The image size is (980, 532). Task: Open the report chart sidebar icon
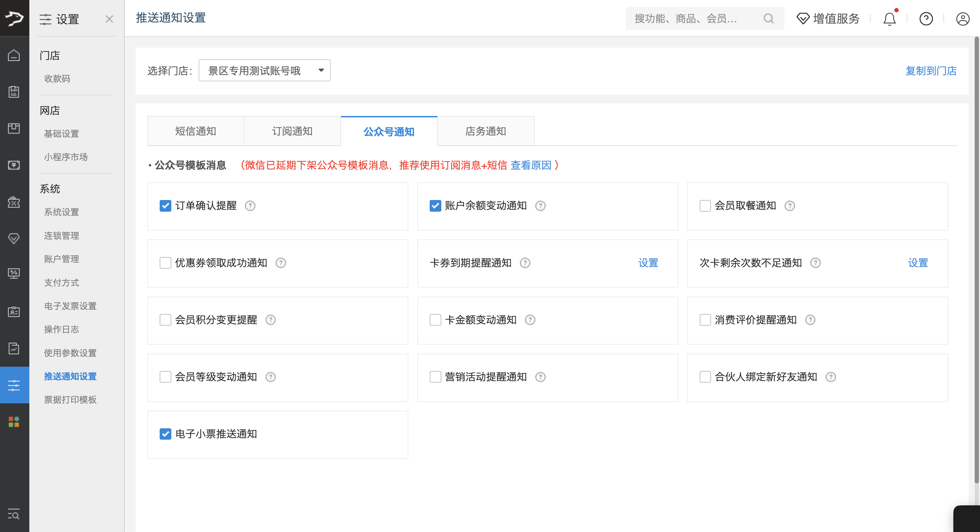click(x=14, y=348)
